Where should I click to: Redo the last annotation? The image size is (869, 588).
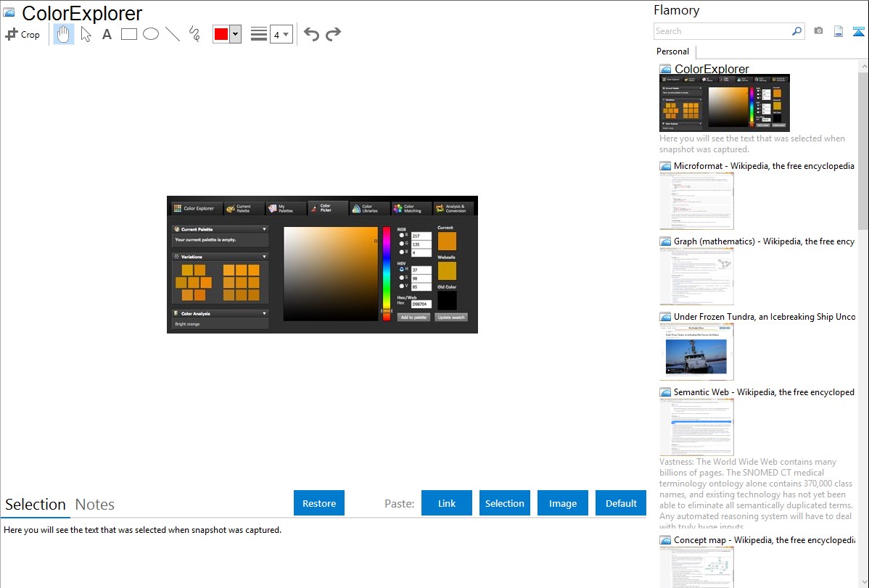point(333,34)
